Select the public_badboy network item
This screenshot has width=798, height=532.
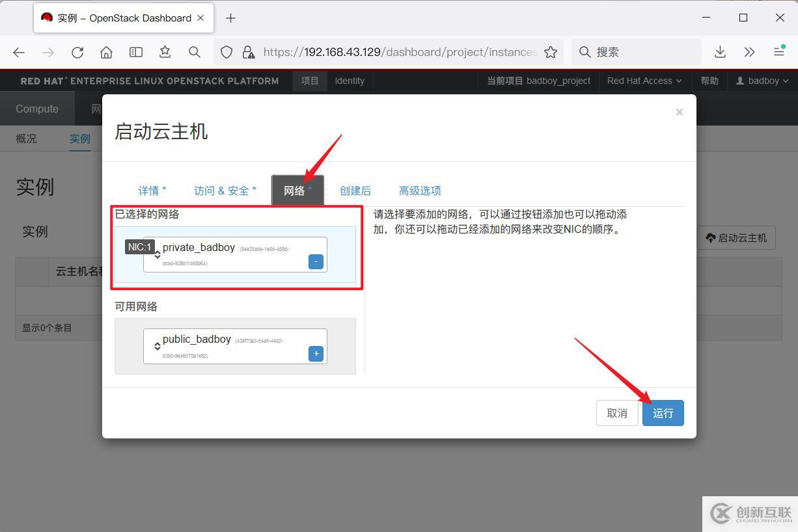(x=235, y=346)
